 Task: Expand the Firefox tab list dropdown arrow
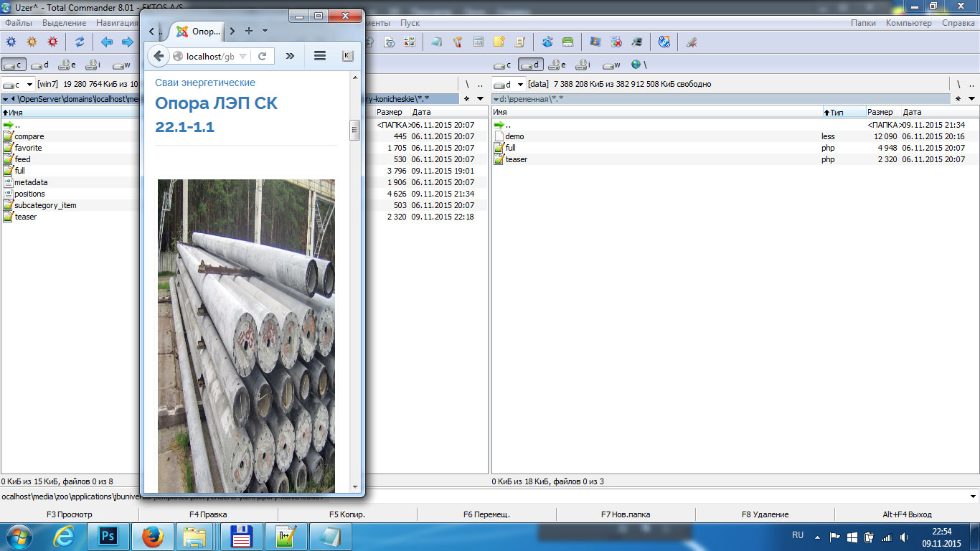[265, 31]
